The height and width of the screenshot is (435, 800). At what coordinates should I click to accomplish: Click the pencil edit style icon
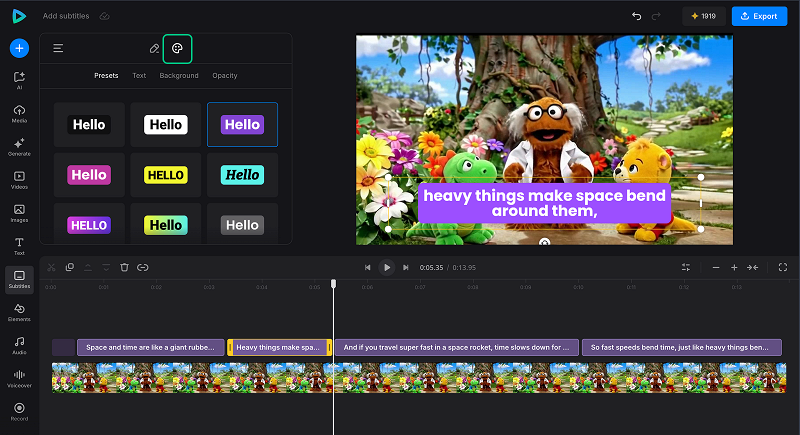154,48
